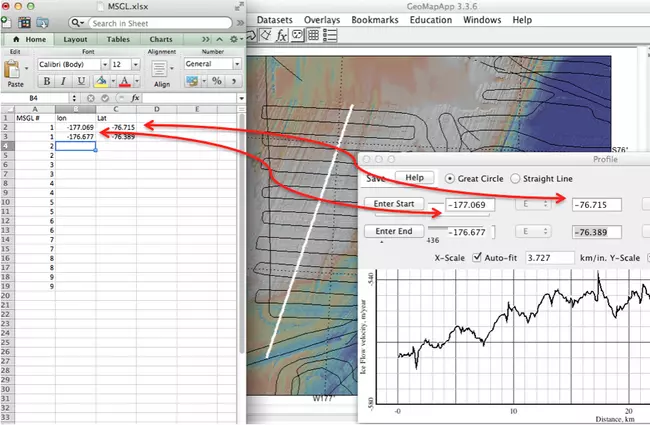Apply Underline formatting button
This screenshot has height=425, width=650.
pyautogui.click(x=79, y=81)
